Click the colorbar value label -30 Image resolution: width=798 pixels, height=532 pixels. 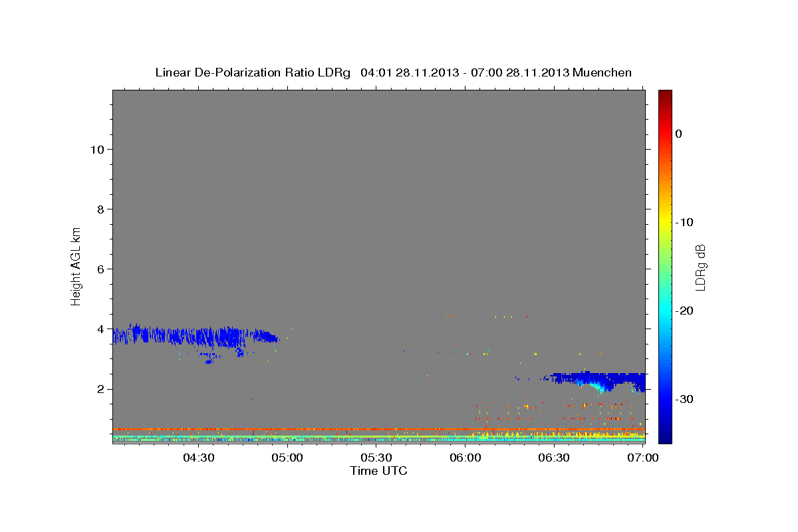684,399
